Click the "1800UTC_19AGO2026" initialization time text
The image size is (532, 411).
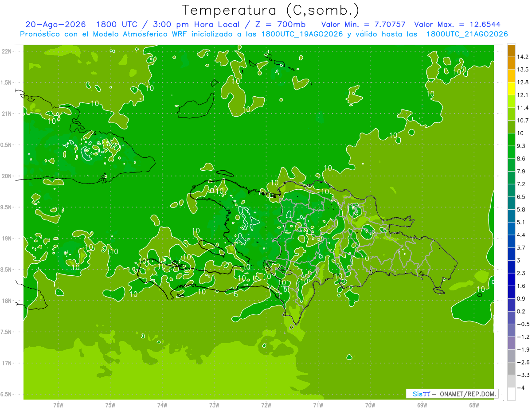(x=302, y=34)
